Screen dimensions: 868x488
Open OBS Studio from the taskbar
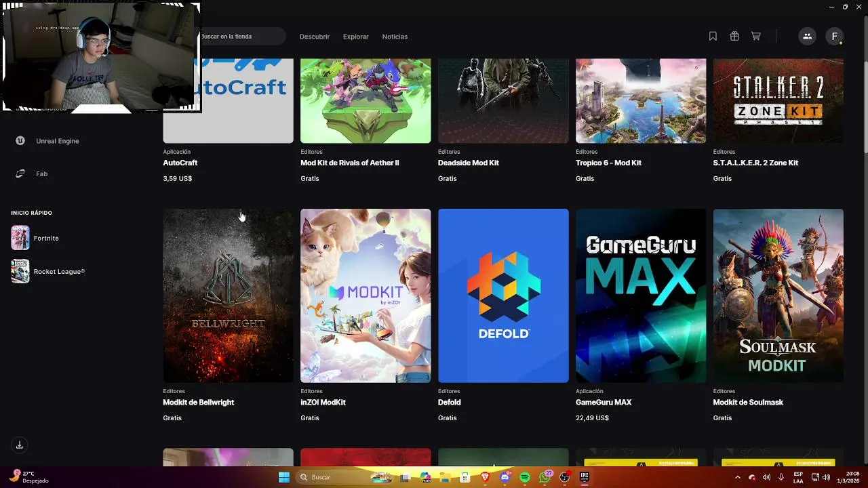pyautogui.click(x=564, y=477)
